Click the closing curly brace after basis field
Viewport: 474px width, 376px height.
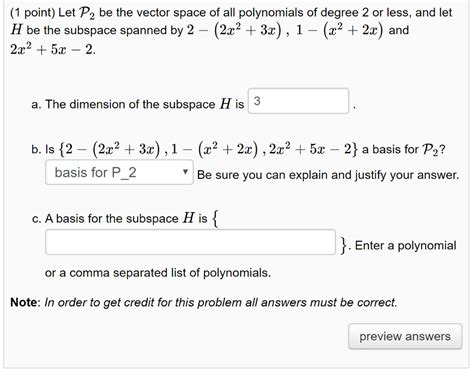344,246
